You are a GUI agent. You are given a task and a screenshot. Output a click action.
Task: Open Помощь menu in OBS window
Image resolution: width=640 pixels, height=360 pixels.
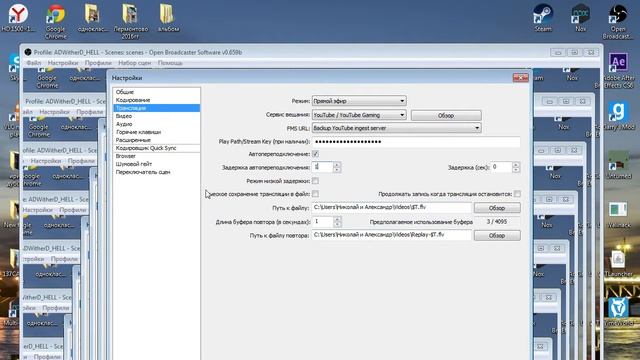tap(170, 63)
